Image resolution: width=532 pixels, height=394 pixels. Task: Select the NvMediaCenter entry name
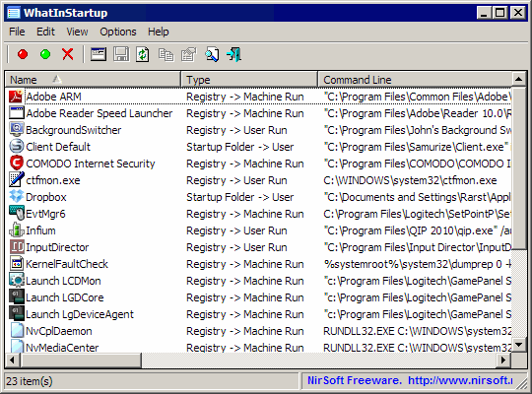(62, 347)
